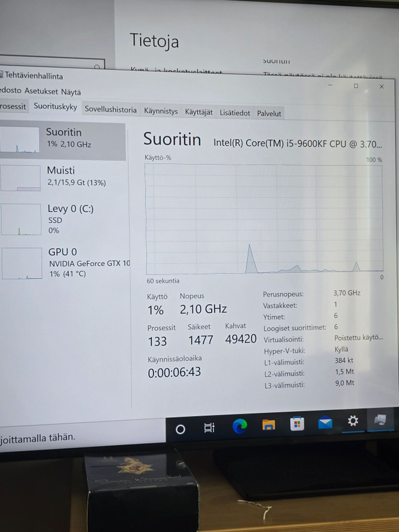399x532 pixels.
Task: Open the Asetukset menu
Action: coord(41,91)
